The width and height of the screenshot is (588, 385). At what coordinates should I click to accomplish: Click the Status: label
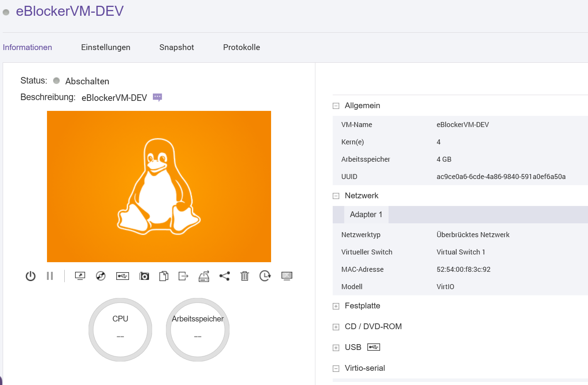click(x=34, y=80)
